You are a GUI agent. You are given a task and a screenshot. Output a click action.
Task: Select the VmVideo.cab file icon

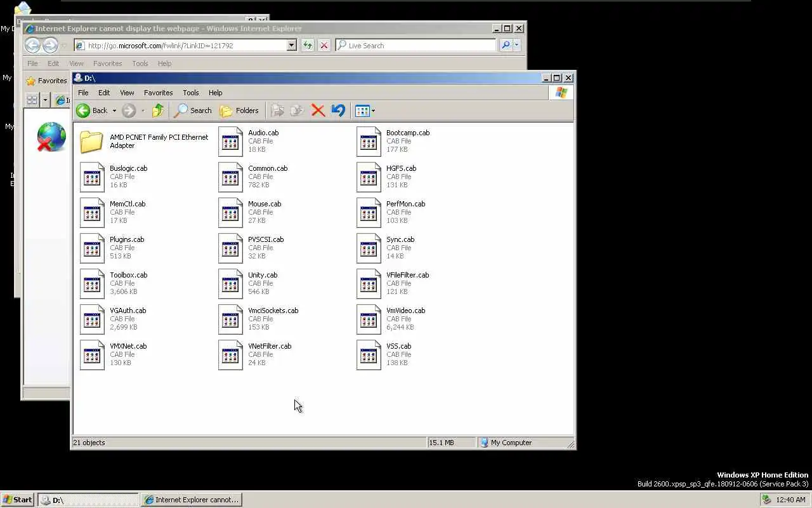coord(369,319)
